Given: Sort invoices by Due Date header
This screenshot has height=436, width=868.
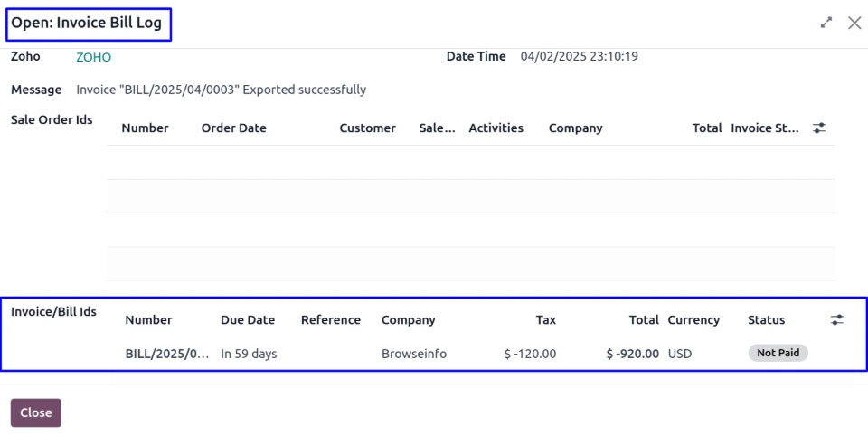Looking at the screenshot, I should pos(248,320).
